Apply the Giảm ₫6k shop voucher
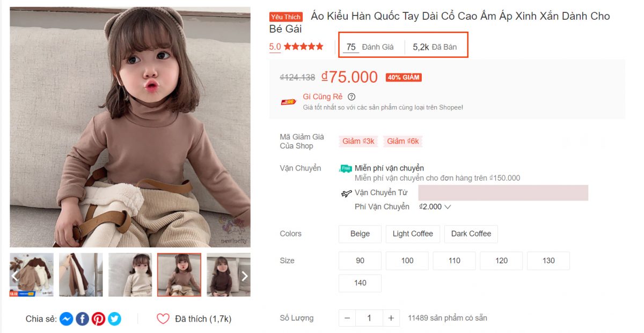Image resolution: width=644 pixels, height=333 pixels. tap(402, 141)
